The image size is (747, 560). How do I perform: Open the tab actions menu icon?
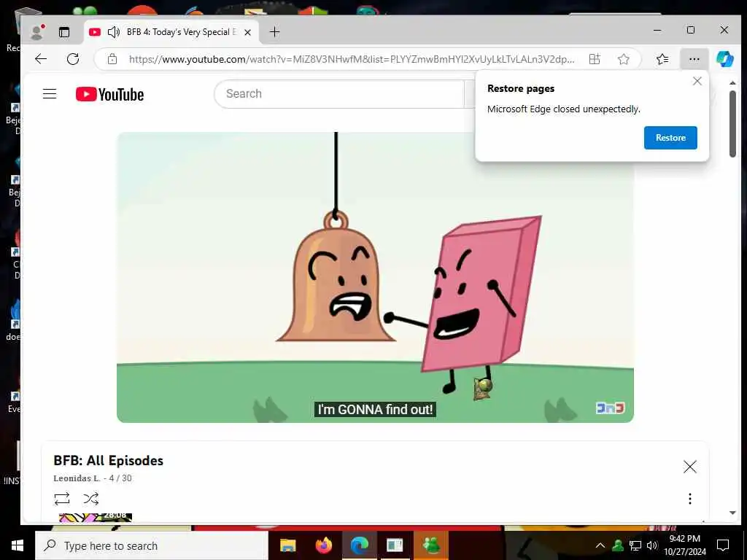point(64,32)
